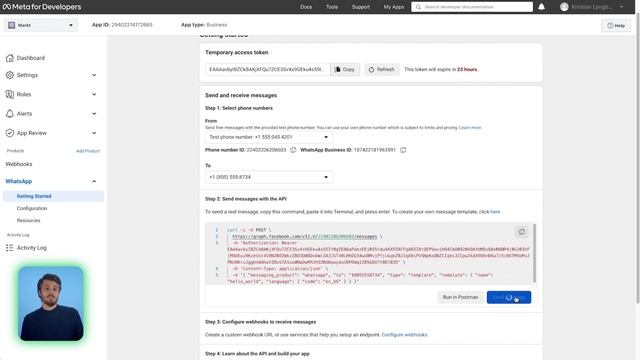The image size is (640, 360).
Task: Open the Support top menu
Action: [x=361, y=7]
